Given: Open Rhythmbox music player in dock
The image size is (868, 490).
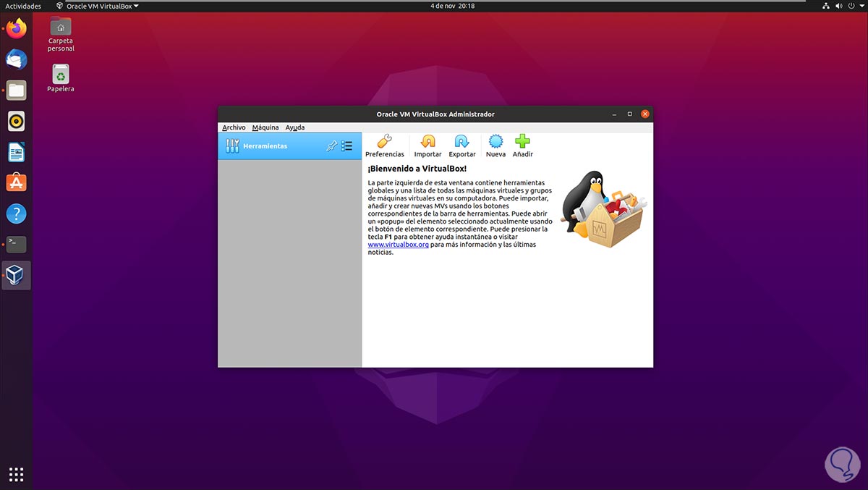Looking at the screenshot, I should coord(17,121).
